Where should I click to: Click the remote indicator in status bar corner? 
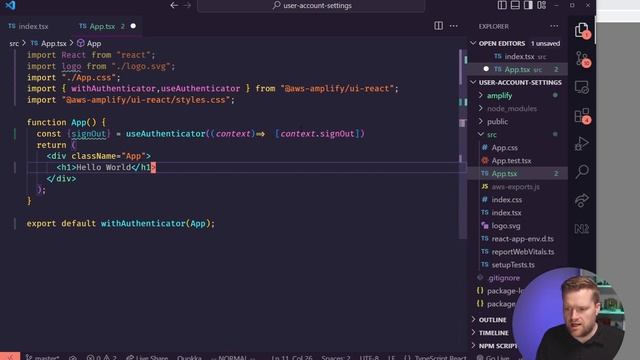point(10,356)
